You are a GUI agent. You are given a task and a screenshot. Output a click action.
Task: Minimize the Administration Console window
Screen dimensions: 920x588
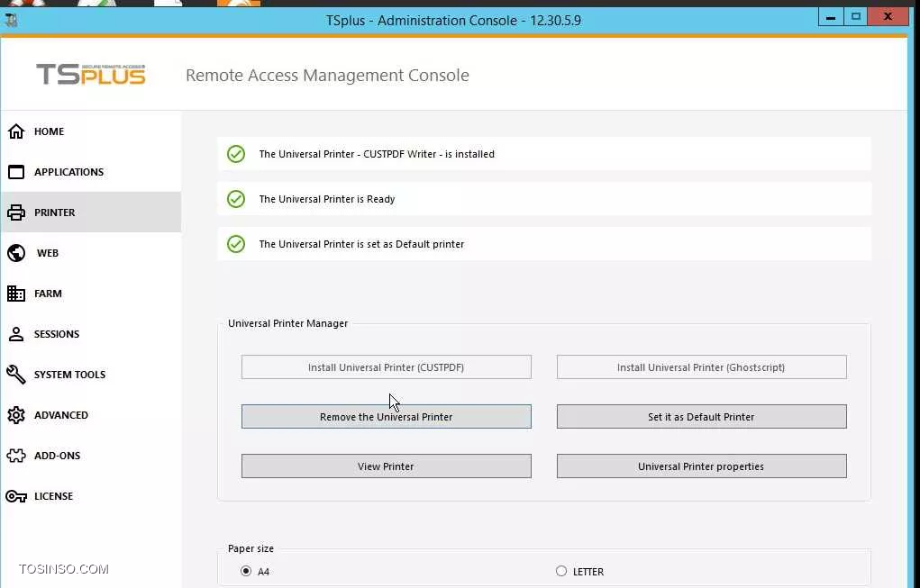(x=831, y=17)
